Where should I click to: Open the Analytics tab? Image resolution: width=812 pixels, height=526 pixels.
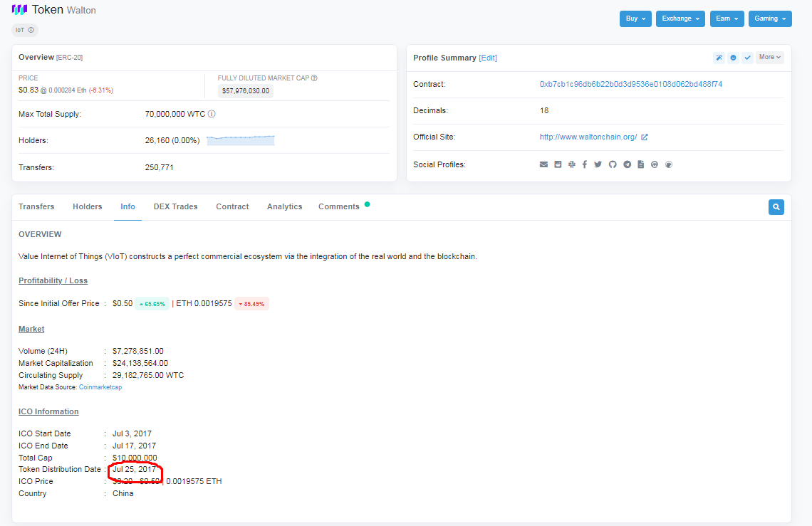[285, 206]
